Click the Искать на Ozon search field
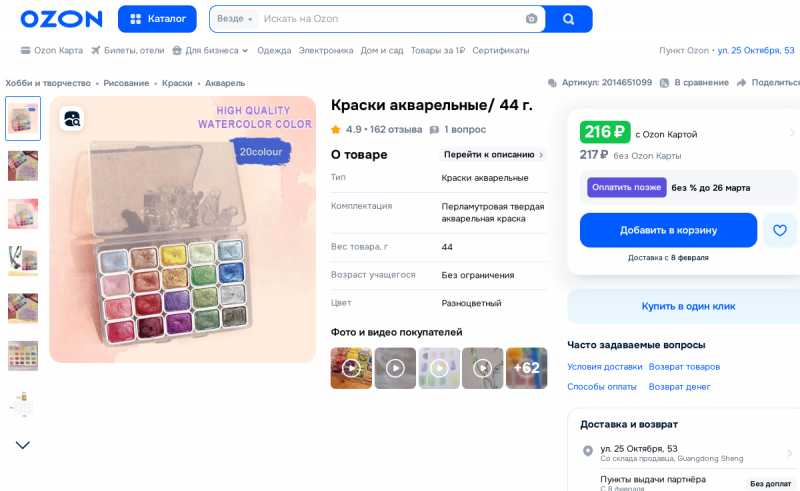 point(392,19)
